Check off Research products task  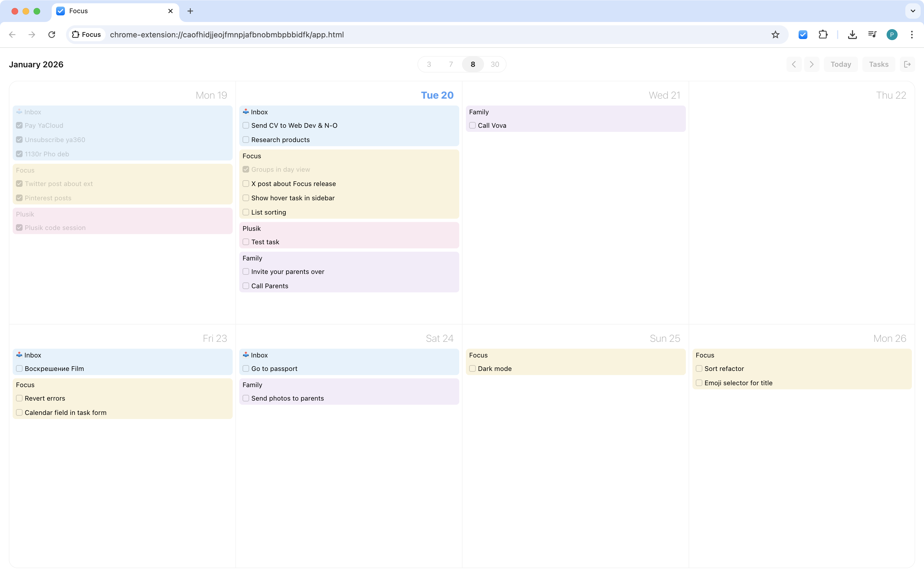pyautogui.click(x=246, y=140)
